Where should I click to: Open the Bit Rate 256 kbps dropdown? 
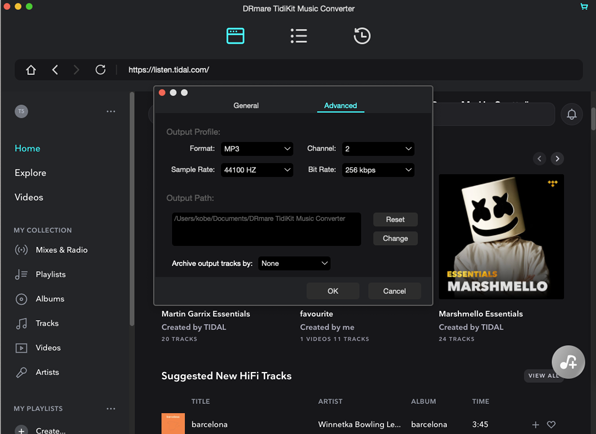(378, 170)
